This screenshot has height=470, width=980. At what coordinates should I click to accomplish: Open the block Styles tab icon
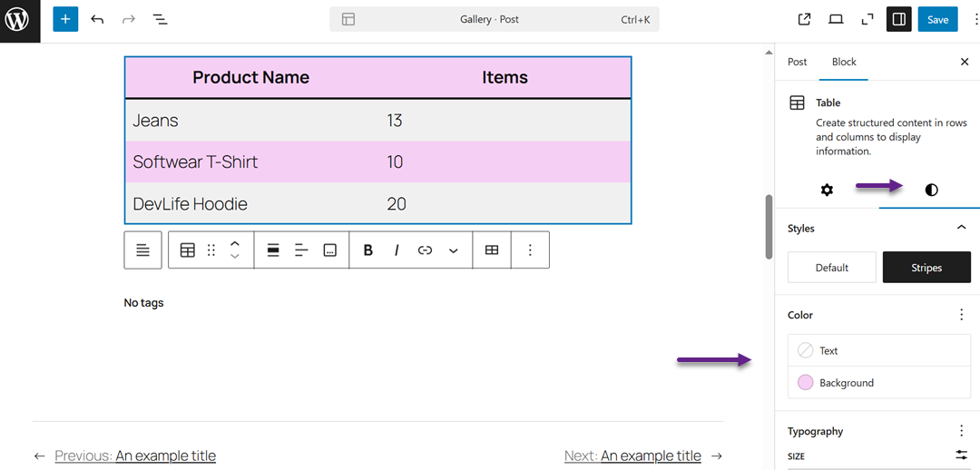931,190
